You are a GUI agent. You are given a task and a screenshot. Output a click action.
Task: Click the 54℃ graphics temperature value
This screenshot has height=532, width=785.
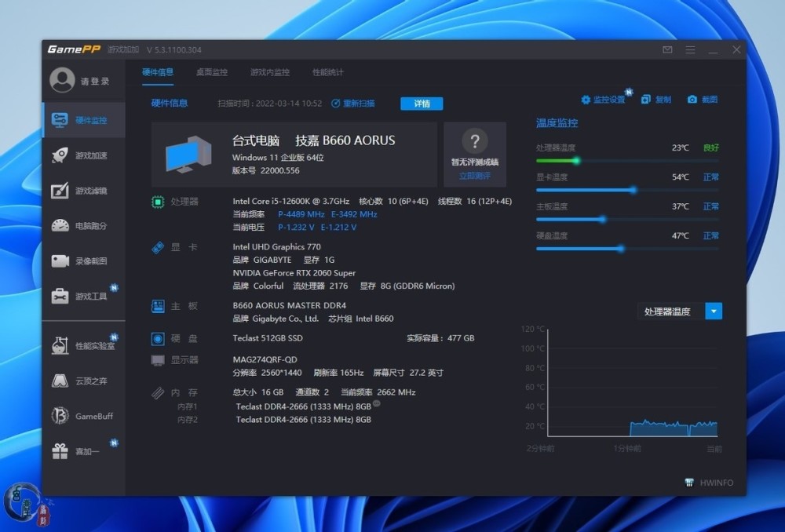pyautogui.click(x=680, y=177)
